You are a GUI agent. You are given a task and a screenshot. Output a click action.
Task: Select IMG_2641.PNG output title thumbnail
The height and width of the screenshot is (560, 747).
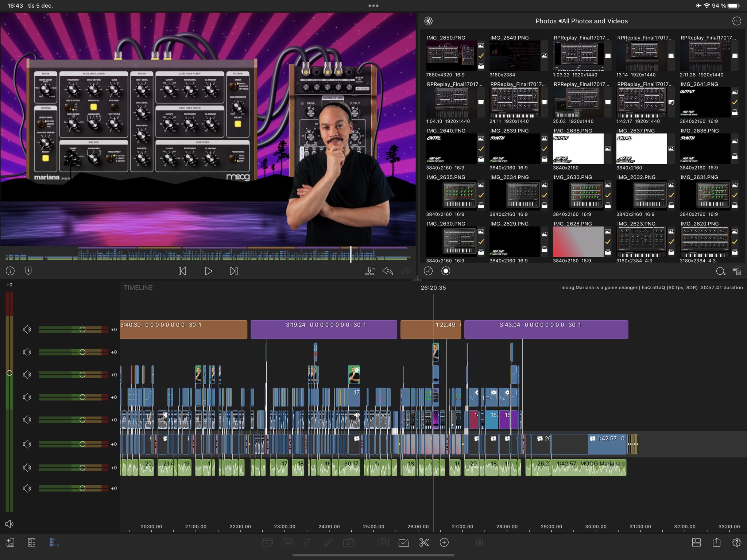[x=705, y=102]
